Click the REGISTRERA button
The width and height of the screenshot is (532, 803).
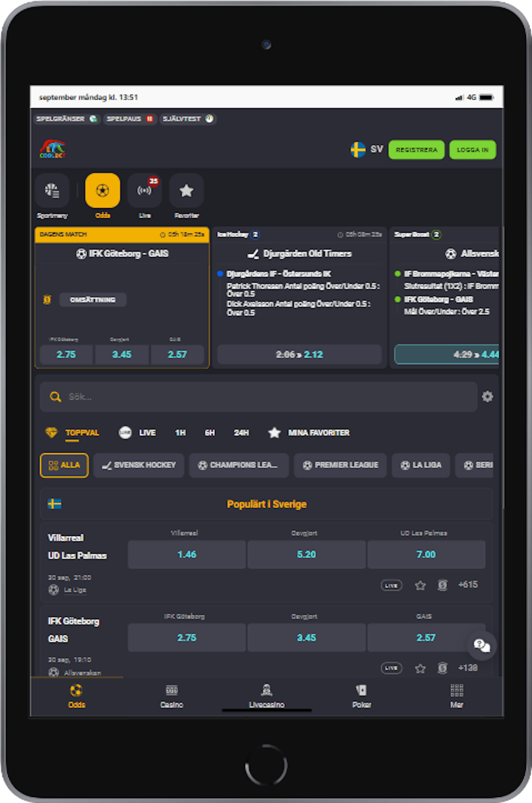tap(417, 149)
